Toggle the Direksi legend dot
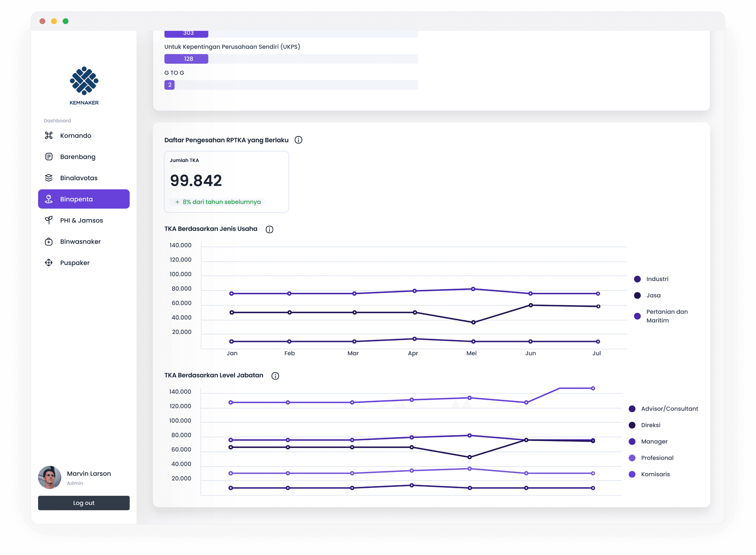 (x=632, y=425)
